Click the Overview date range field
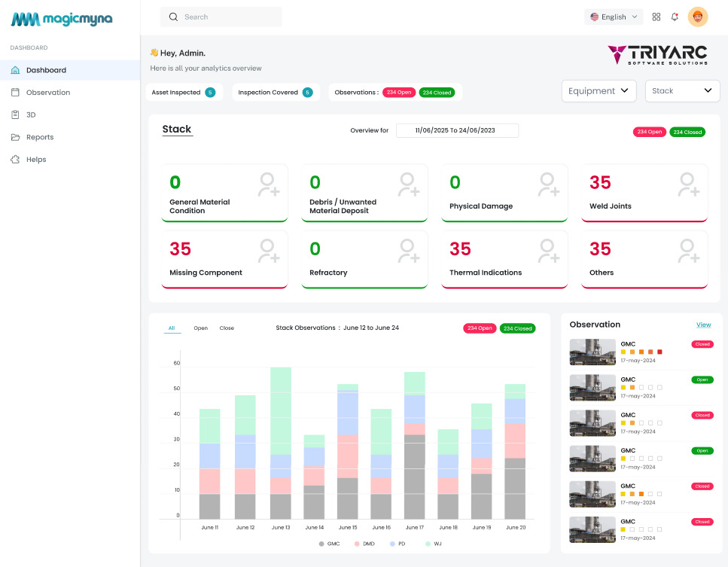The image size is (728, 567). pos(457,130)
